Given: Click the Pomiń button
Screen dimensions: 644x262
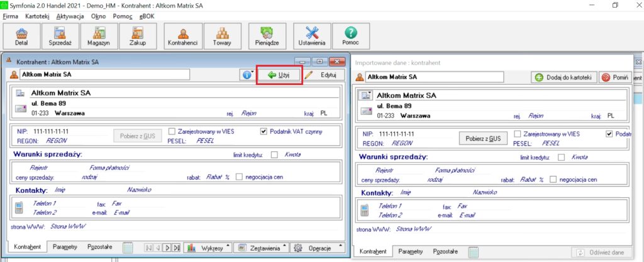Looking at the screenshot, I should click(615, 77).
